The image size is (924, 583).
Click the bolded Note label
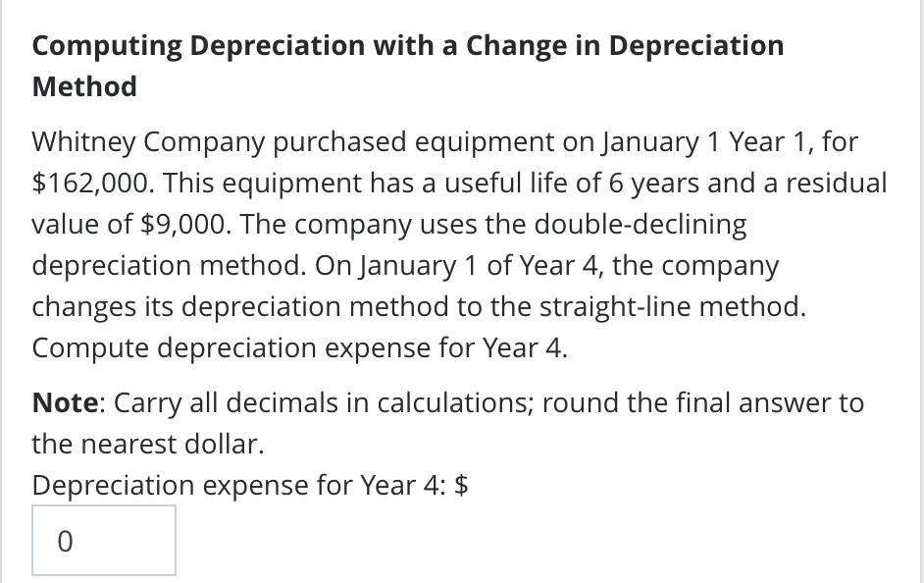pyautogui.click(x=59, y=402)
